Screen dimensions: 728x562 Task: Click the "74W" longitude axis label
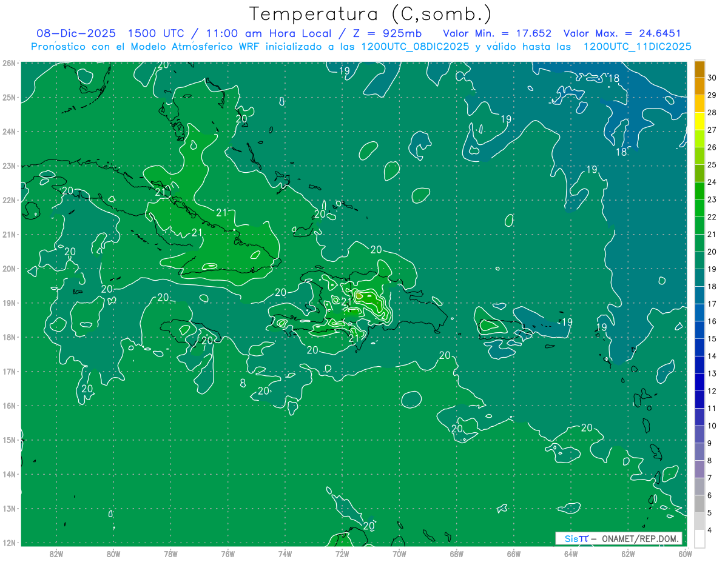point(285,554)
